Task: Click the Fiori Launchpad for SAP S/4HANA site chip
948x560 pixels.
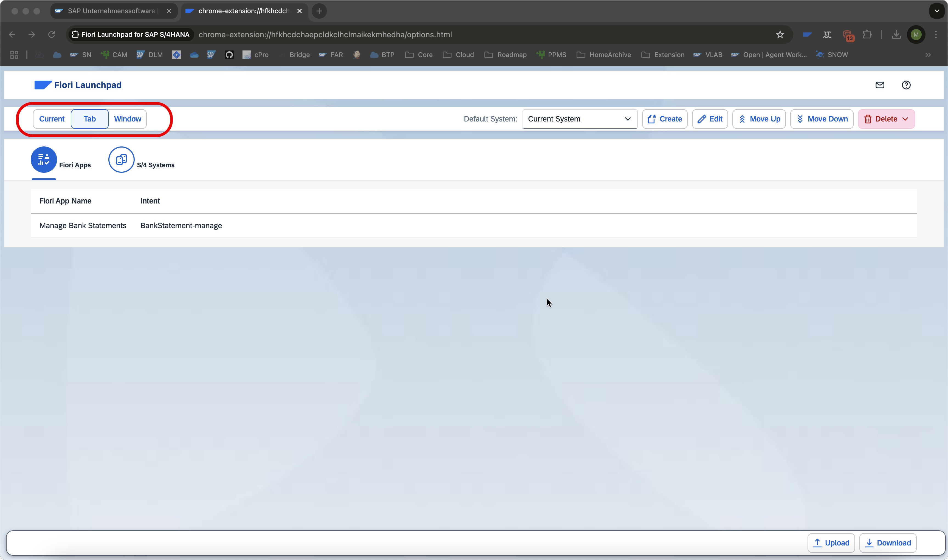Action: [131, 35]
